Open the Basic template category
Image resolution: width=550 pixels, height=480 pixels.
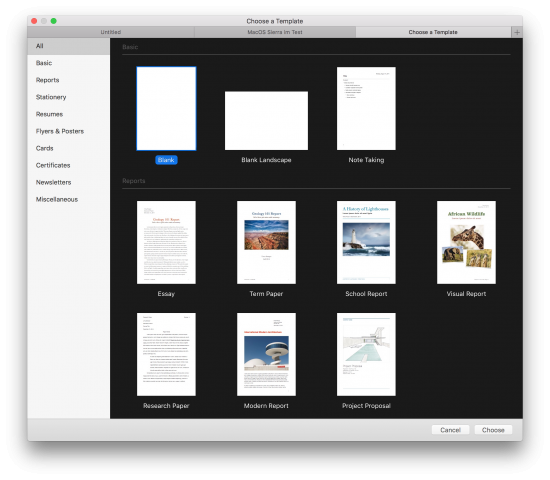(x=69, y=63)
